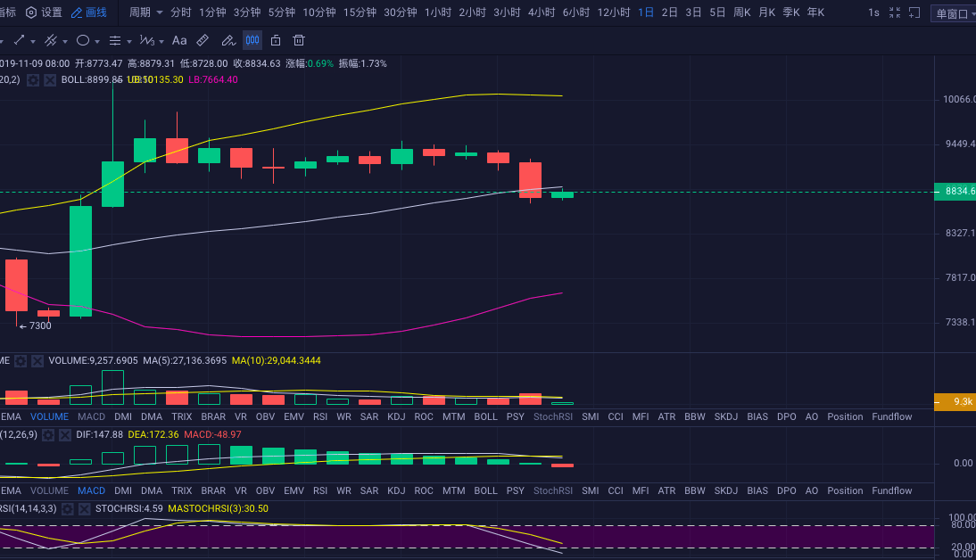
Task: Open the trend line tool dropdown arrow
Action: click(x=33, y=40)
